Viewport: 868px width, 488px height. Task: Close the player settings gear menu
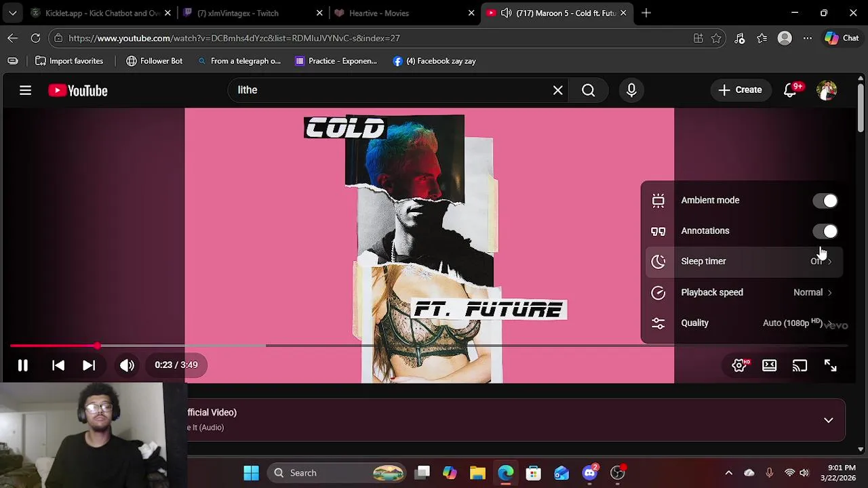coord(739,365)
